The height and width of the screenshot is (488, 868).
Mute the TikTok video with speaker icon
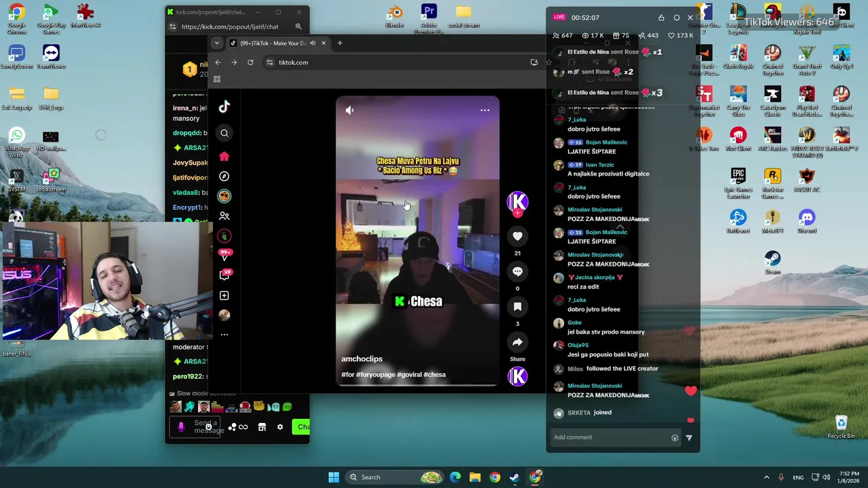[x=349, y=110]
